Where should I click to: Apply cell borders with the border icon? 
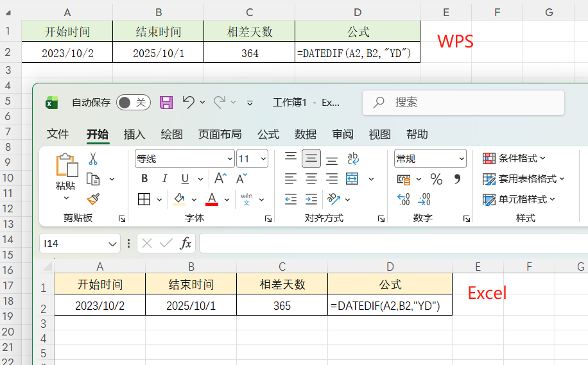tap(144, 199)
